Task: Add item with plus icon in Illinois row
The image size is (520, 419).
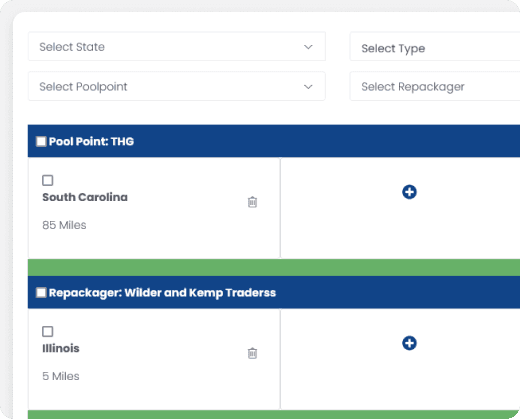Action: pos(409,343)
